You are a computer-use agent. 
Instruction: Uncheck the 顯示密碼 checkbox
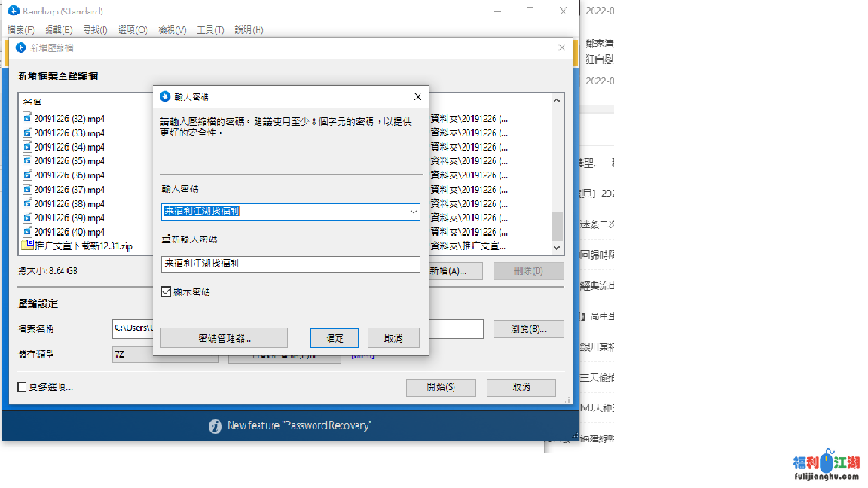click(x=167, y=291)
